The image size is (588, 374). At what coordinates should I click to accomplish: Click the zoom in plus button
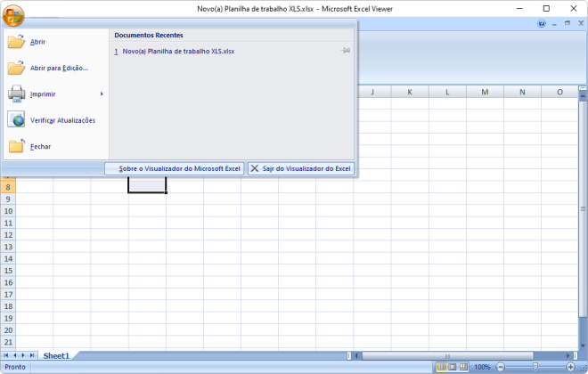click(x=570, y=367)
